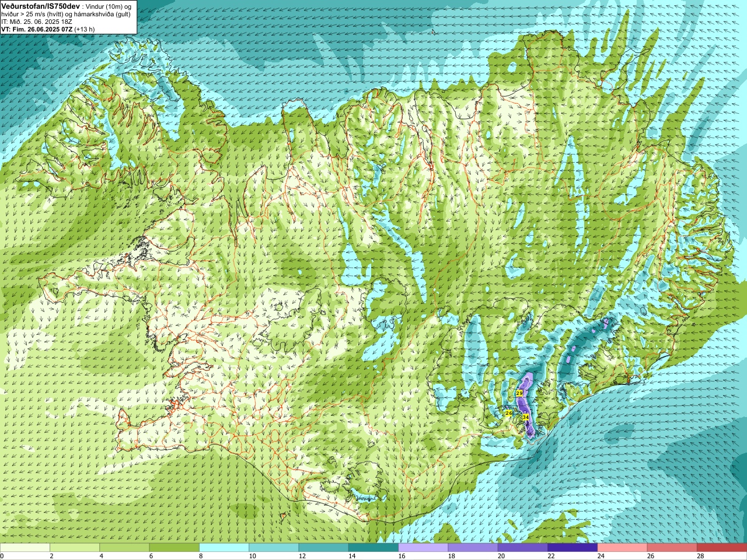Click the green 4–6 m/s legend swatch
Viewport: 747px width, 560px height.
124,548
